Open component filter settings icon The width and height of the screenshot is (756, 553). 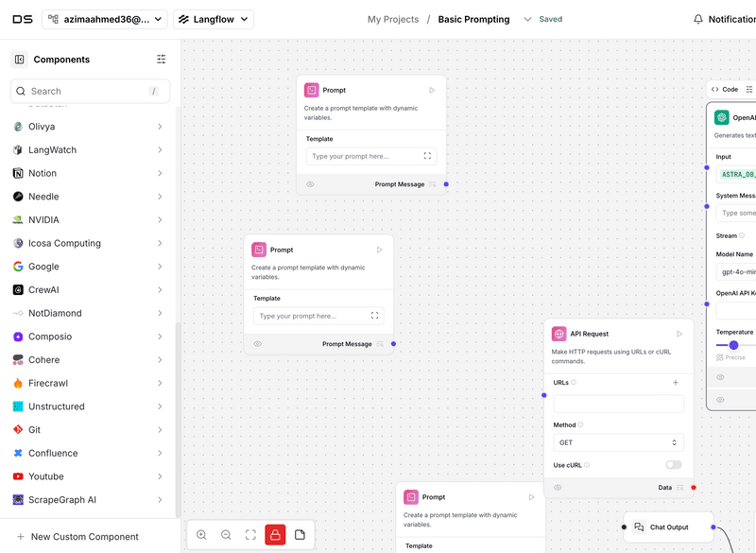[161, 60]
